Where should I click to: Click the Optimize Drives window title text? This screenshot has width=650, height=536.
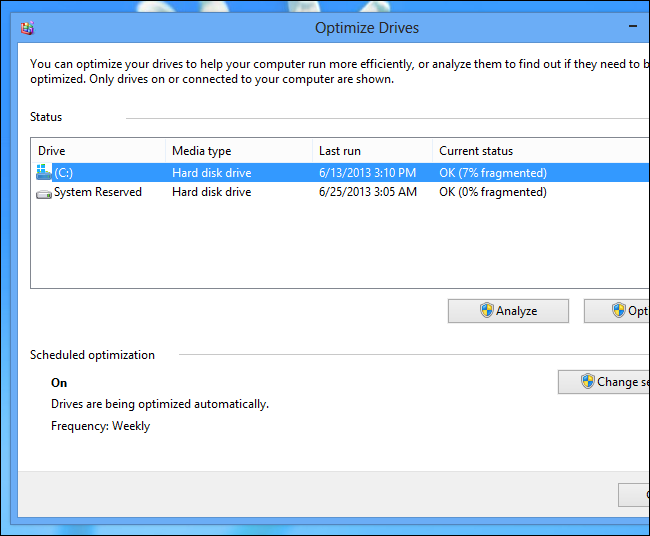[x=367, y=28]
